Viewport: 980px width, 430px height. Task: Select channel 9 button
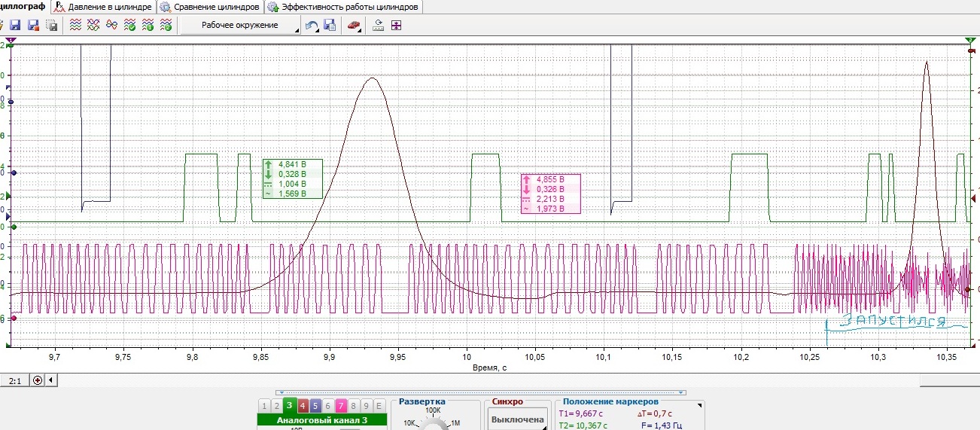(x=367, y=406)
